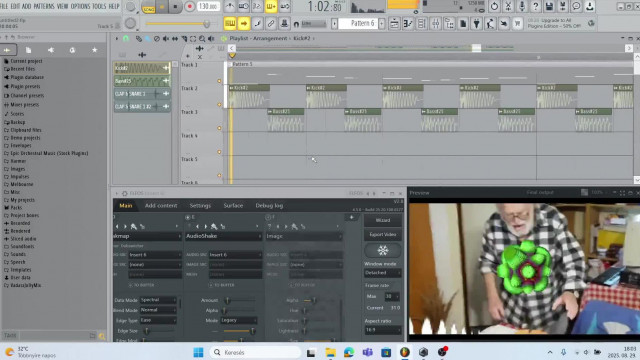This screenshot has width=640, height=360.
Task: Open the mixer window
Action: click(436, 24)
